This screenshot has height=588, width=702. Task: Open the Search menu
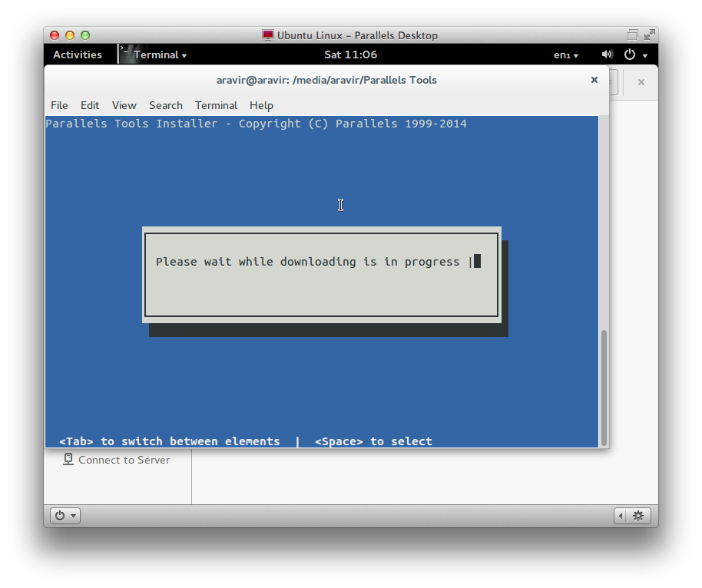pyautogui.click(x=166, y=105)
